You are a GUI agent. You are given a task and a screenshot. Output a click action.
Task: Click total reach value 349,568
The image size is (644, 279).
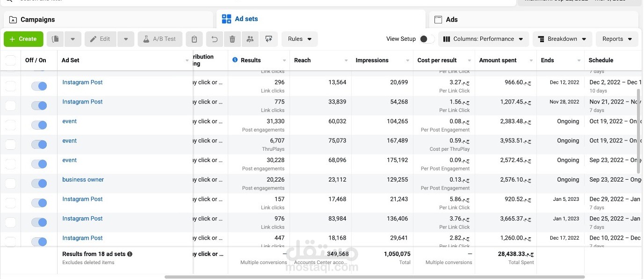pos(338,254)
